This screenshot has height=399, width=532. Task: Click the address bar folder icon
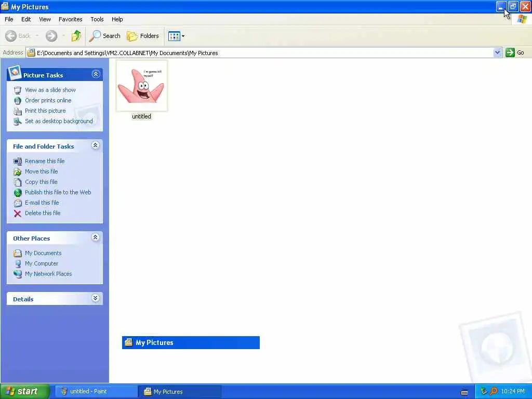tap(31, 52)
